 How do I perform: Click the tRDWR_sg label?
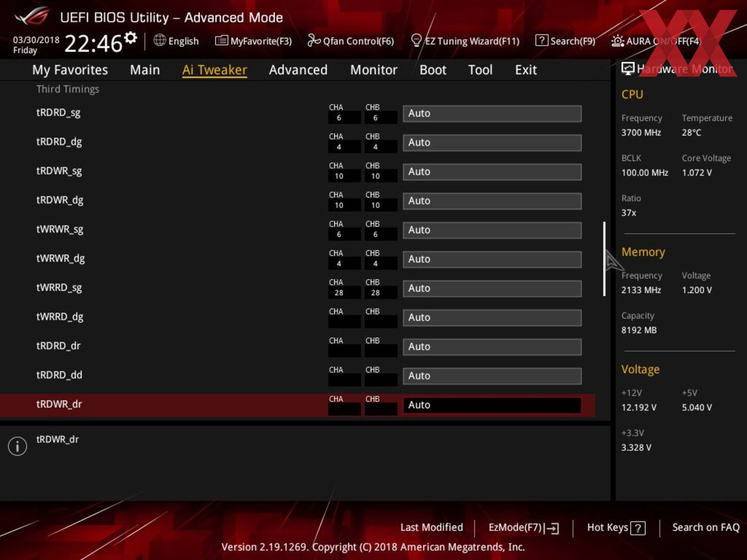tap(59, 171)
